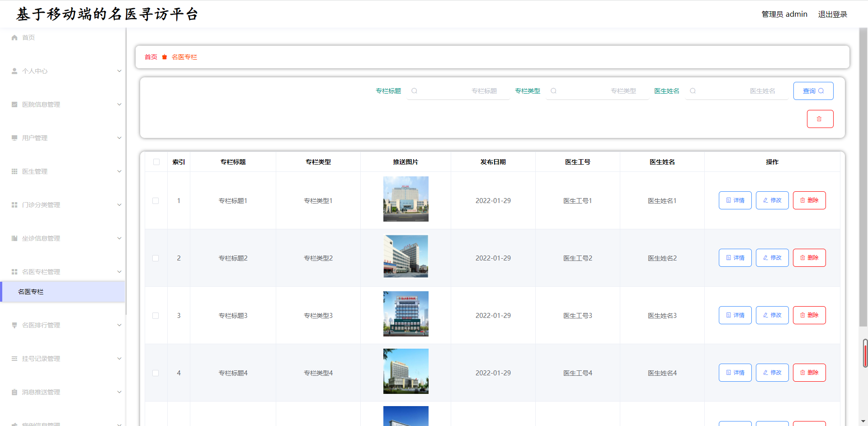Click the 医生管理 grid icon
Image resolution: width=868 pixels, height=426 pixels.
click(x=14, y=171)
